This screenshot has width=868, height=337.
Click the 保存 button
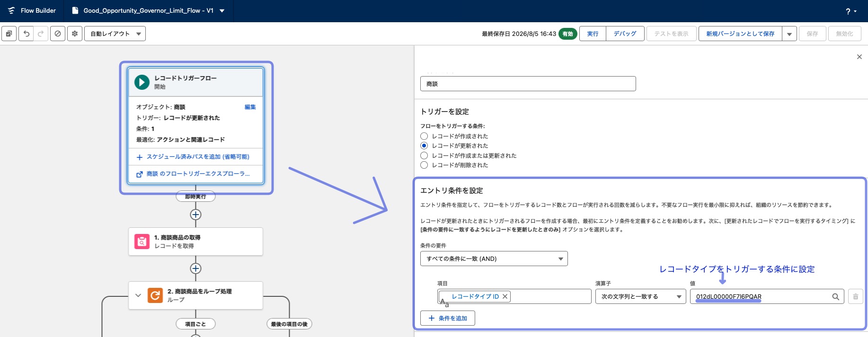pos(813,34)
